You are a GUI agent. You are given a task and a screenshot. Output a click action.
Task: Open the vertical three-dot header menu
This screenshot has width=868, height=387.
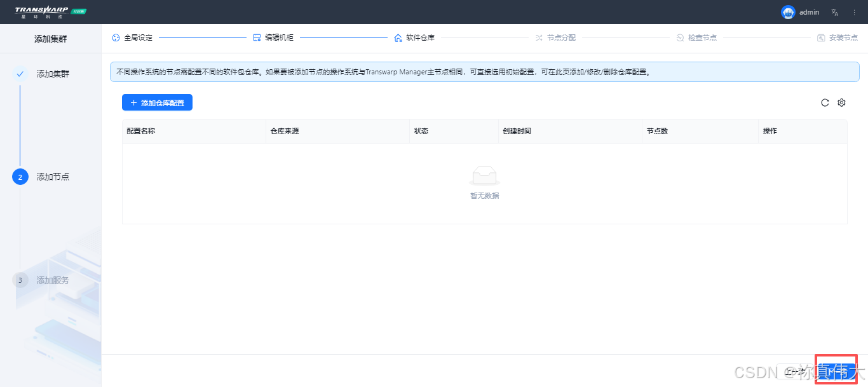pyautogui.click(x=854, y=12)
